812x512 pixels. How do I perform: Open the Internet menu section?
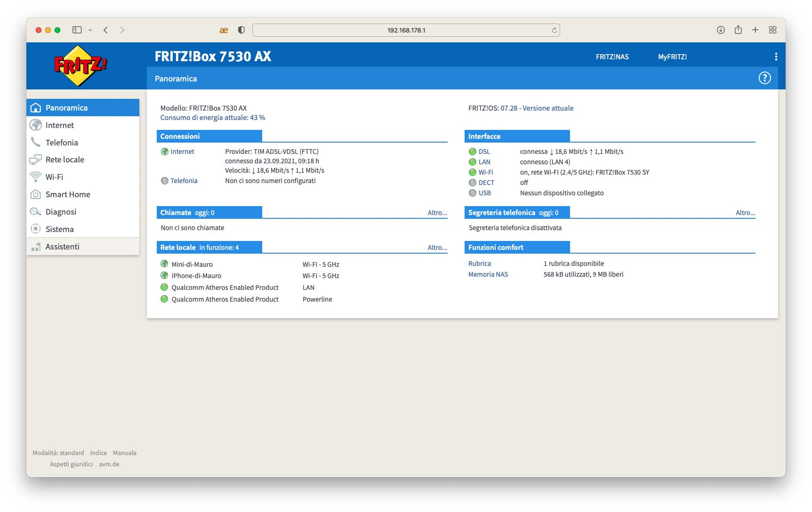click(60, 125)
